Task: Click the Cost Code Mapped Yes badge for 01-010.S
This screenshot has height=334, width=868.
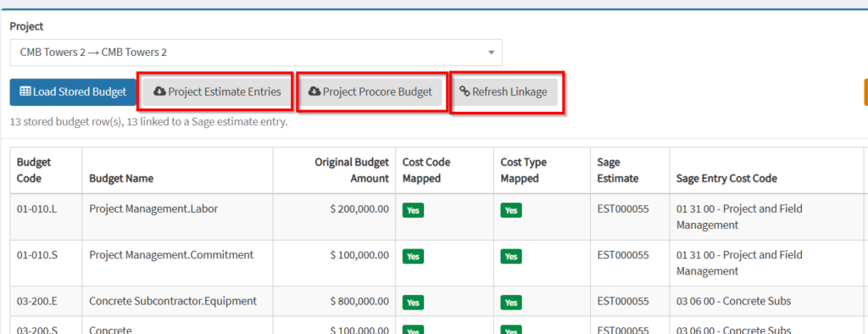Action: click(413, 257)
